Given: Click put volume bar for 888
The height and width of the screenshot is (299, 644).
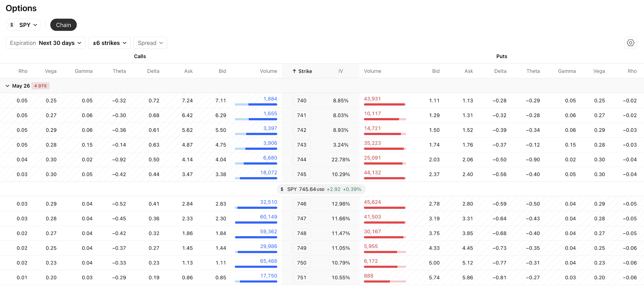Looking at the screenshot, I should (x=385, y=281).
